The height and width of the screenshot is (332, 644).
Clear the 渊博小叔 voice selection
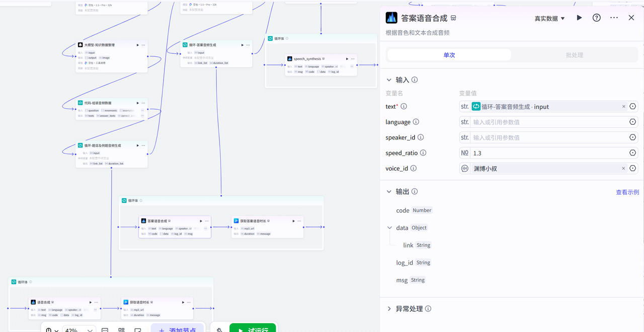624,169
